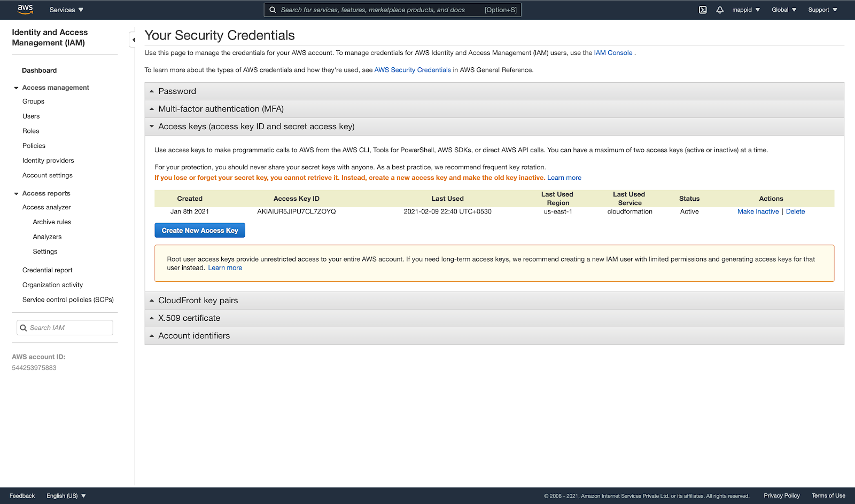Open the Services dropdown menu
The image size is (855, 504).
coord(66,10)
